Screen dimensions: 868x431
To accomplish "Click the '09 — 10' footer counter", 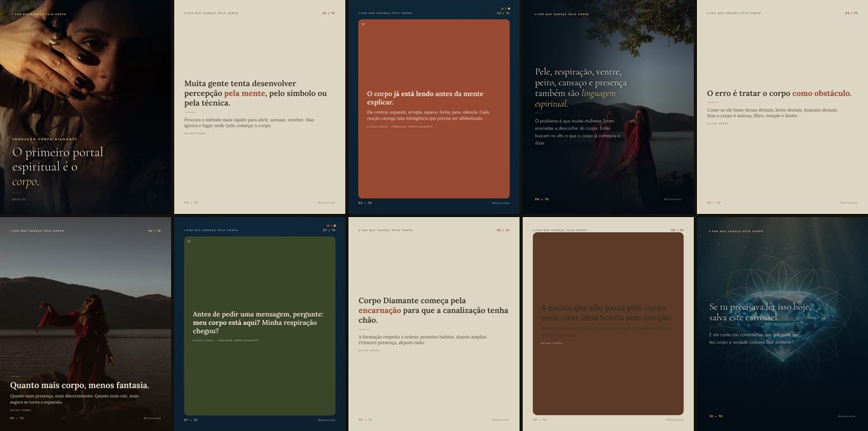I will tap(539, 420).
